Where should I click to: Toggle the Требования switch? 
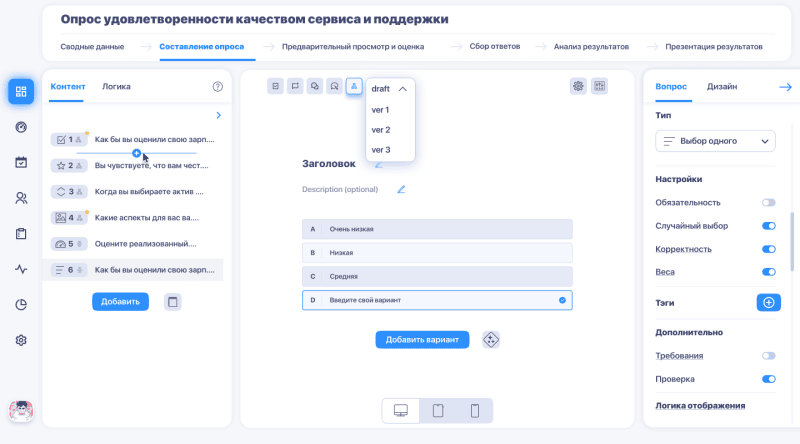(x=769, y=356)
